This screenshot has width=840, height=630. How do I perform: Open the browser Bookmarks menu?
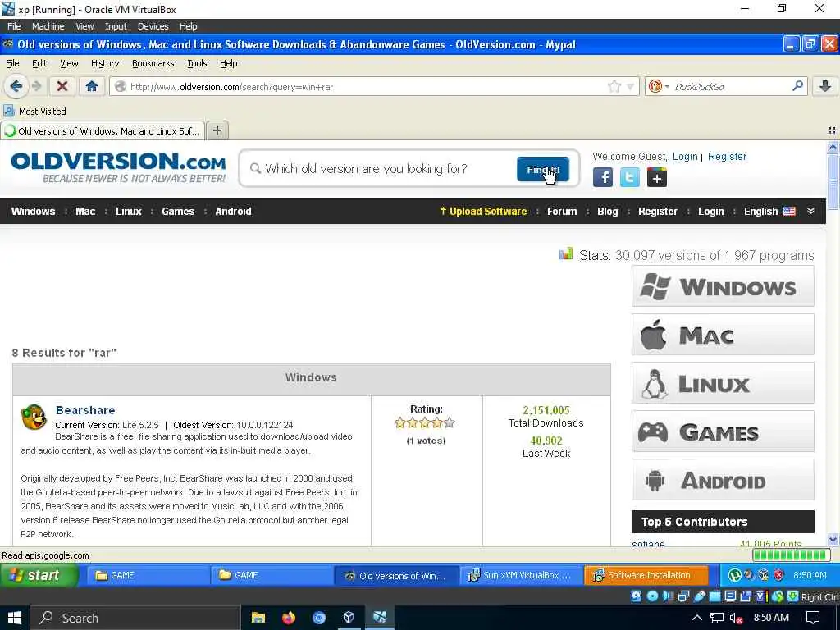[153, 63]
